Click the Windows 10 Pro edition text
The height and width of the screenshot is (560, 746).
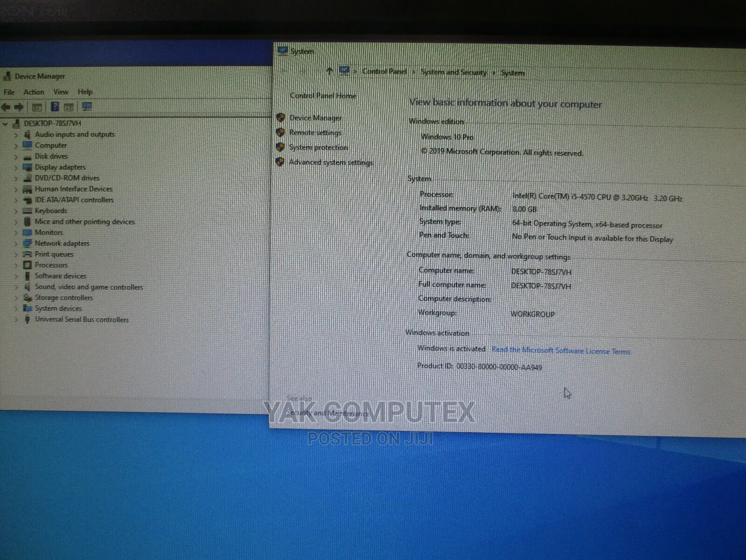pos(447,137)
